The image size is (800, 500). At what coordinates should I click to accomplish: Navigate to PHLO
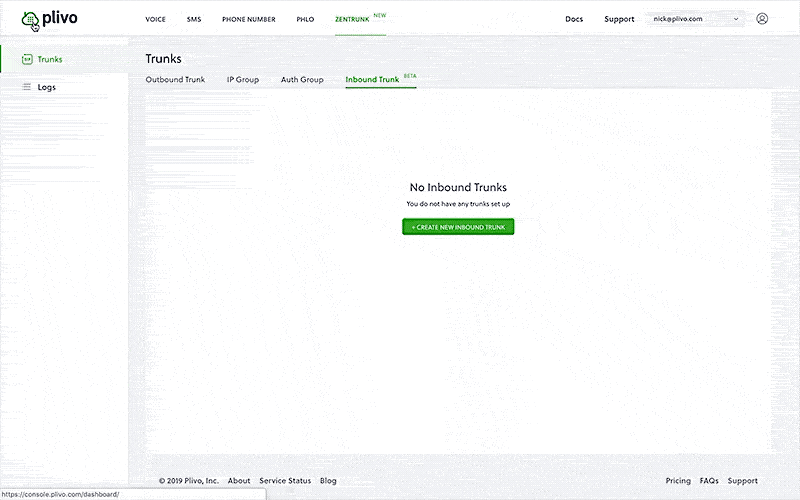click(x=305, y=19)
